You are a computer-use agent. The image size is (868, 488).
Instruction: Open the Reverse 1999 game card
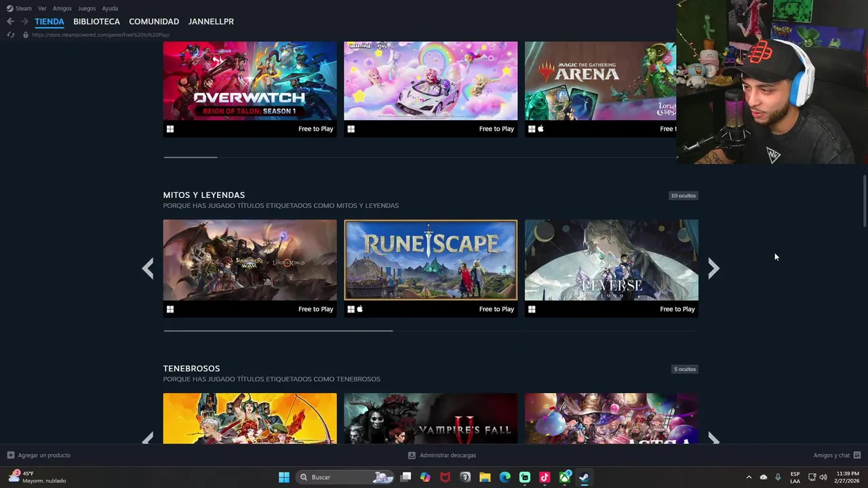pyautogui.click(x=612, y=268)
